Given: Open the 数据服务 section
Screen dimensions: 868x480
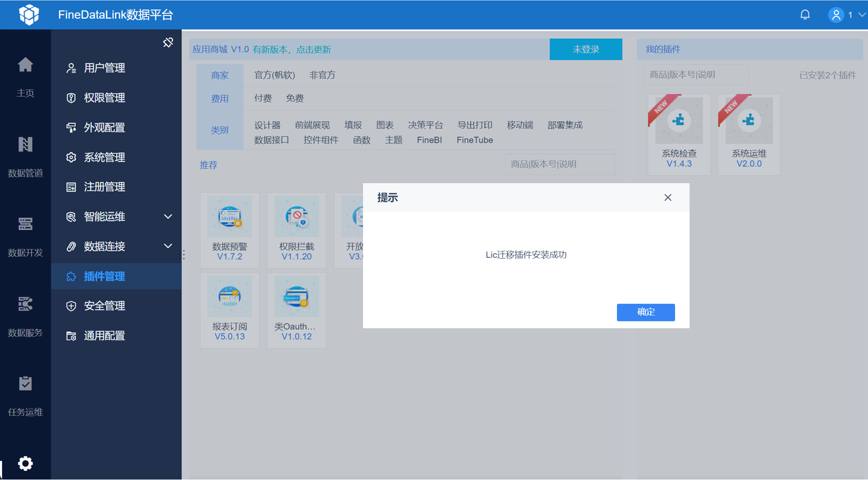Looking at the screenshot, I should [x=25, y=317].
